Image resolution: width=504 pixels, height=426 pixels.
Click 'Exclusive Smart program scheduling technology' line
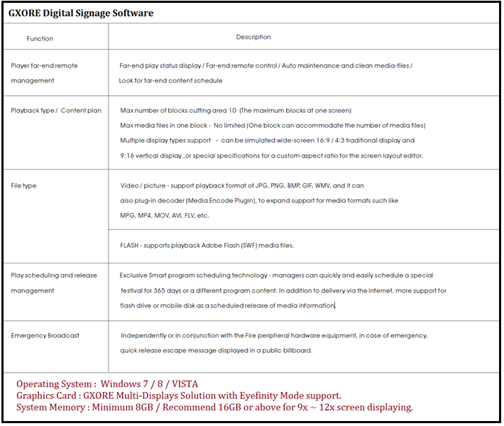pyautogui.click(x=276, y=275)
